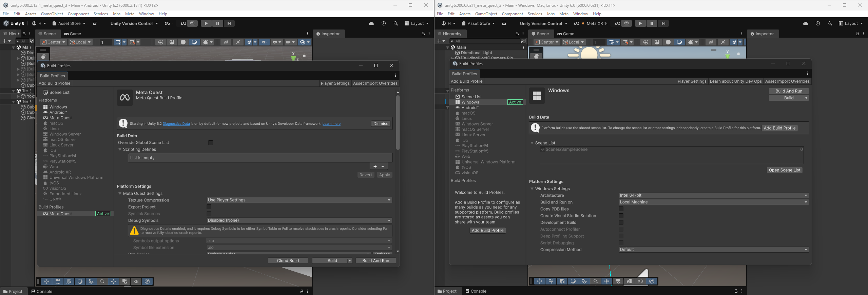Open Compression Method dropdown
This screenshot has height=295, width=868.
point(714,250)
